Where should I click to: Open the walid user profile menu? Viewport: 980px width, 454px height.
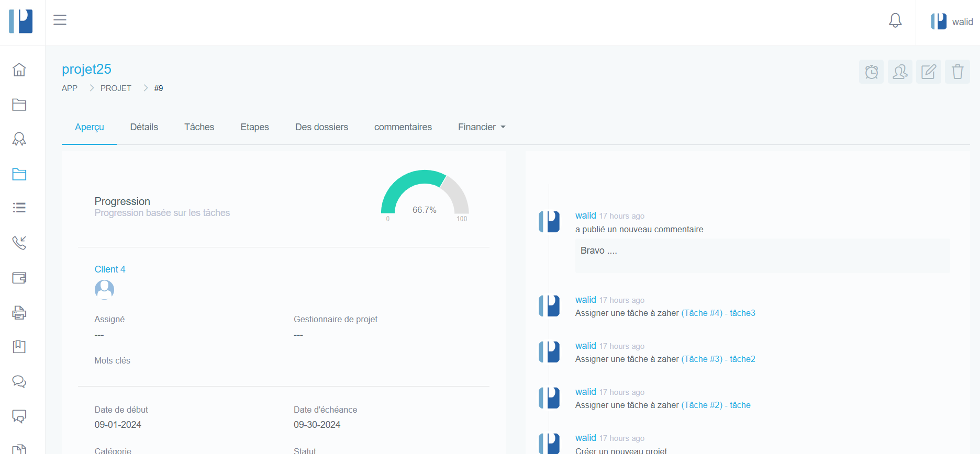click(x=952, y=22)
